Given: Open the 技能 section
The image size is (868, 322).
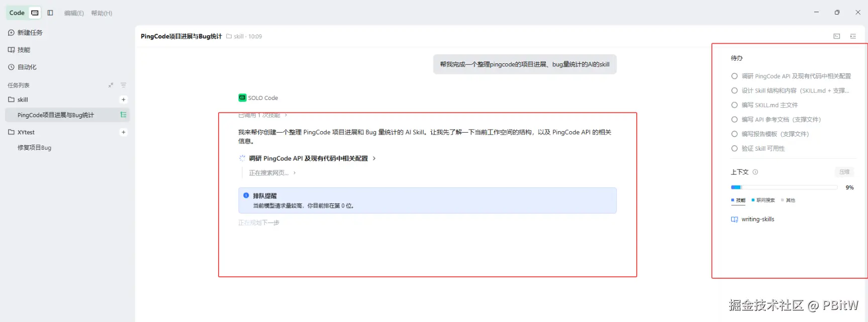Looking at the screenshot, I should pyautogui.click(x=19, y=50).
